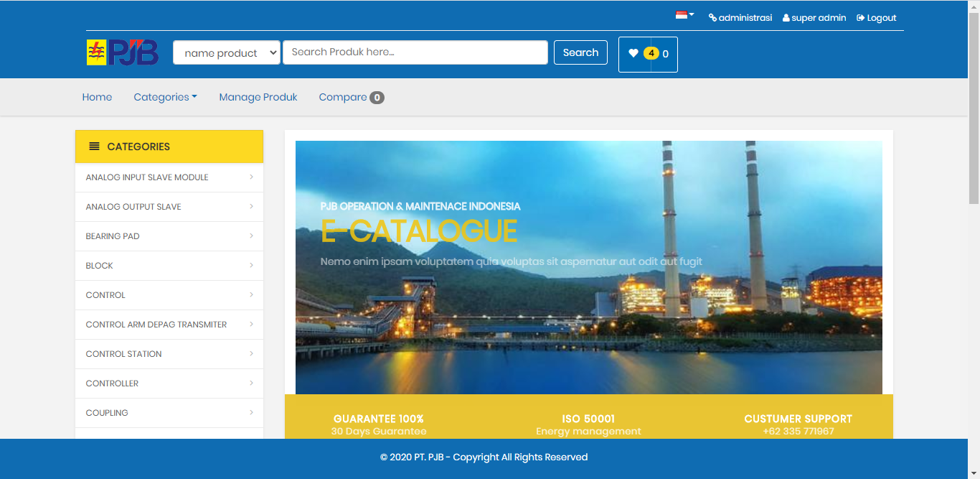This screenshot has width=980, height=479.
Task: Select COUPLING category
Action: coord(107,413)
